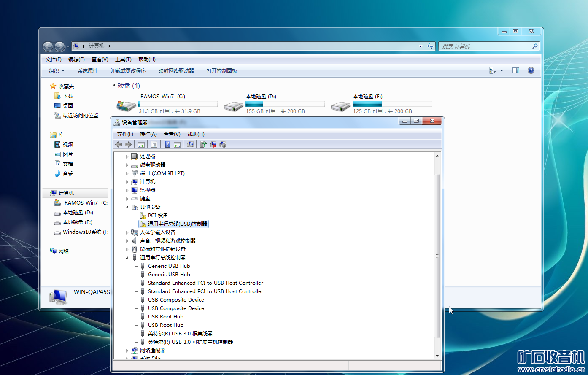Click the refresh icon beside Explorer address bar
Image resolution: width=588 pixels, height=375 pixels.
(430, 46)
